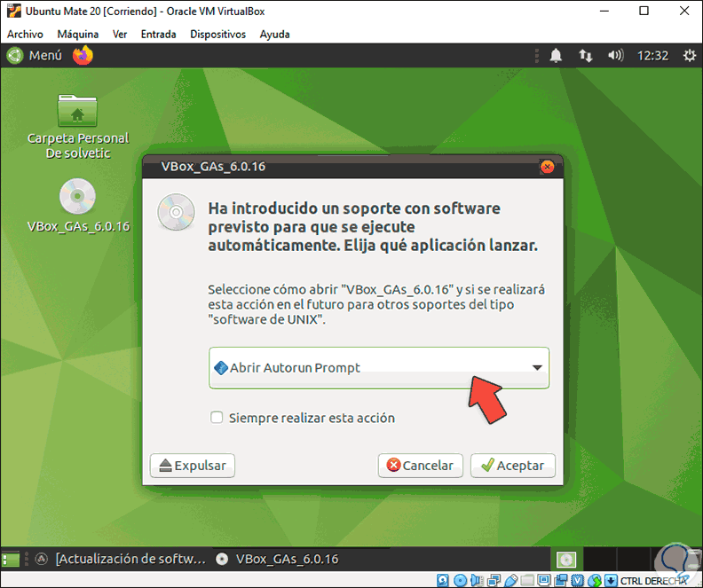Select Carpeta Personal De solvetic desktop icon

77,127
